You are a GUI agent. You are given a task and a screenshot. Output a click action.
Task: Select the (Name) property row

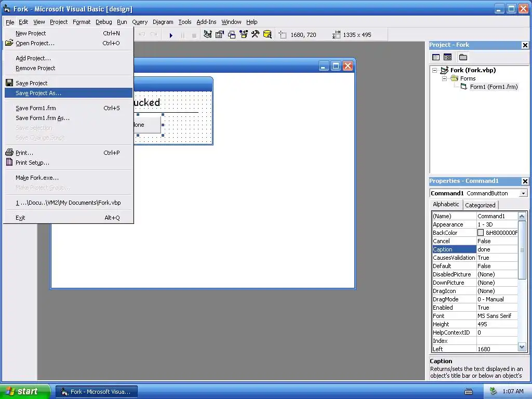pos(475,216)
